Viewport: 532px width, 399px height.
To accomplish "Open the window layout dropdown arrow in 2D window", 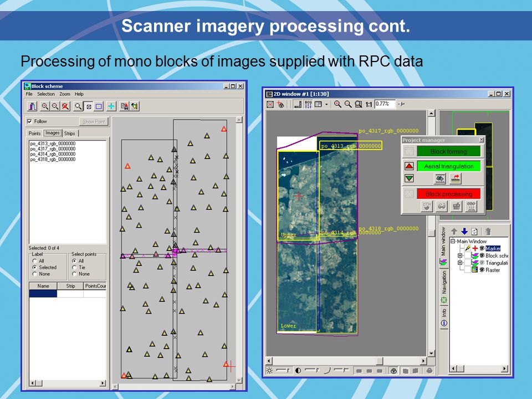I will point(326,104).
